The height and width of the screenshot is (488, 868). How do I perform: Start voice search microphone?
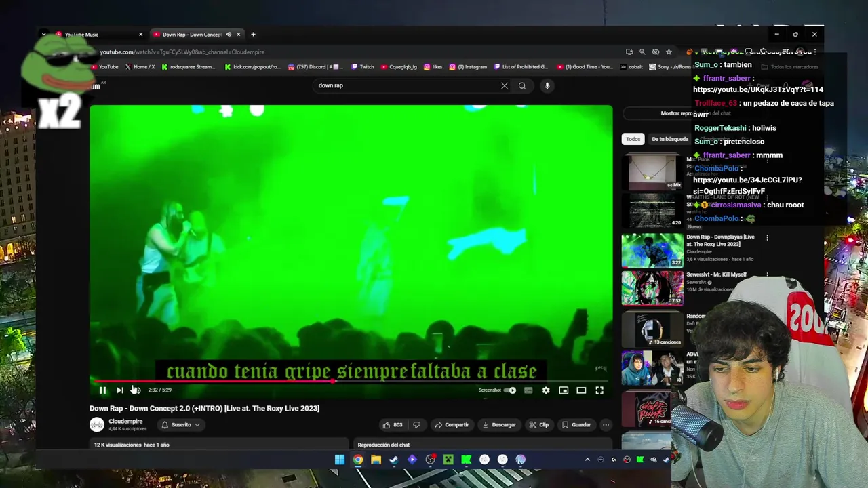pos(547,85)
